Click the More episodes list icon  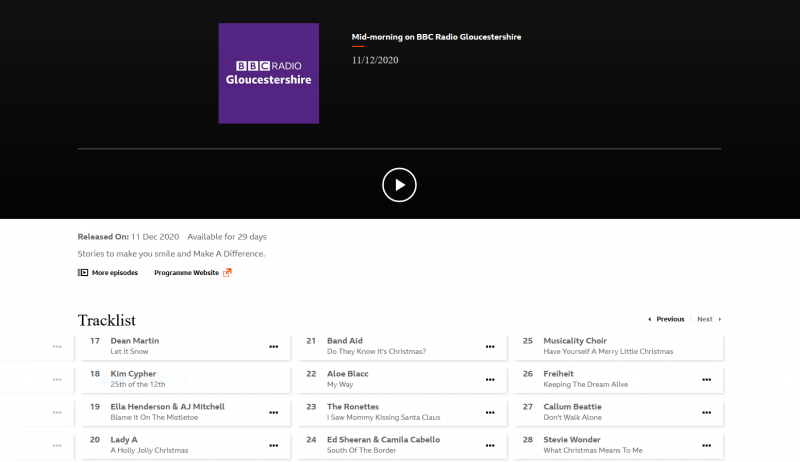83,273
